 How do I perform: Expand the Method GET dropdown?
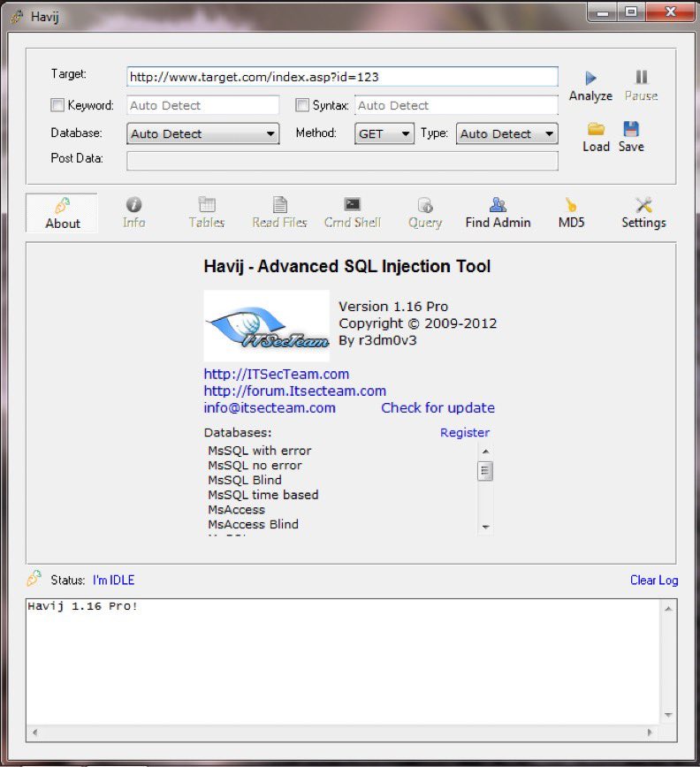(x=384, y=133)
